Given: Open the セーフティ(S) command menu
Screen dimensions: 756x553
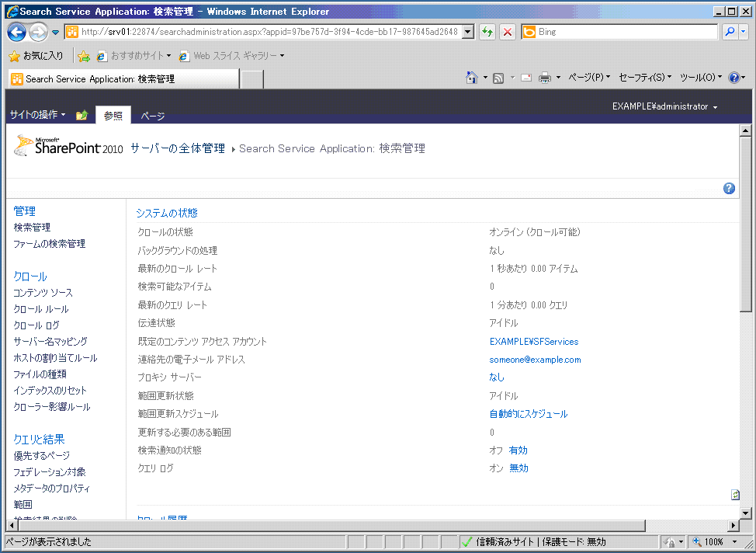Looking at the screenshot, I should [645, 77].
